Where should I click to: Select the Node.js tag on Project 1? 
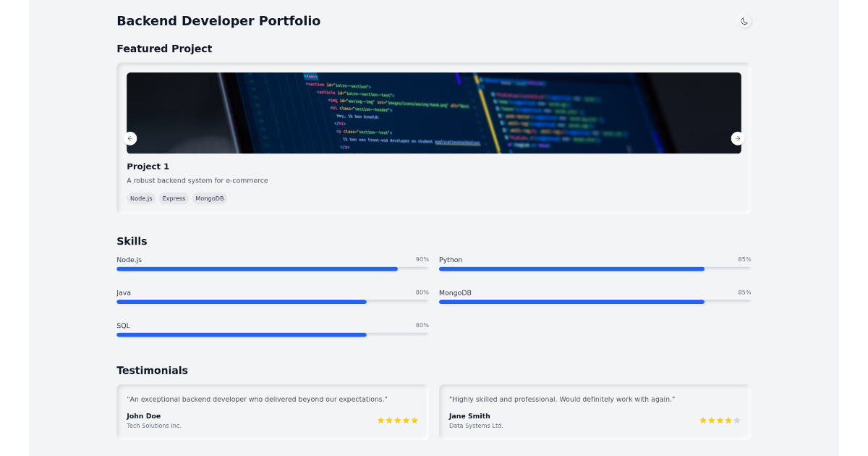140,198
